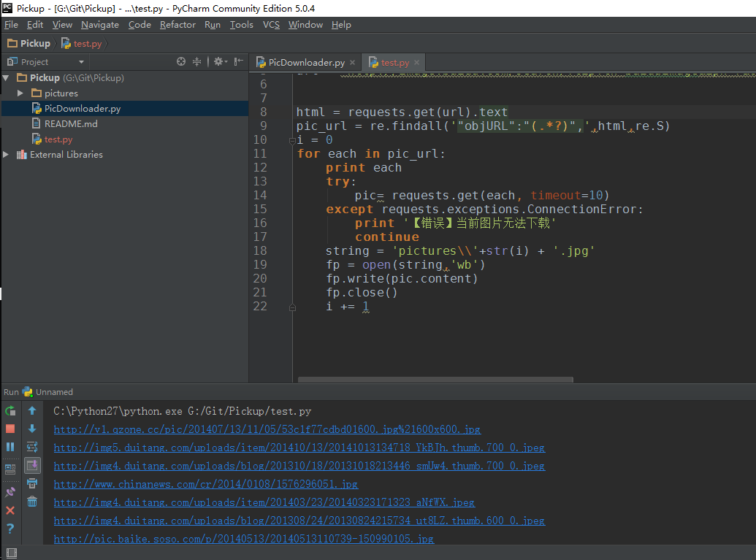Viewport: 756px width, 560px height.
Task: Collapse the Pickup root folder
Action: tap(7, 78)
